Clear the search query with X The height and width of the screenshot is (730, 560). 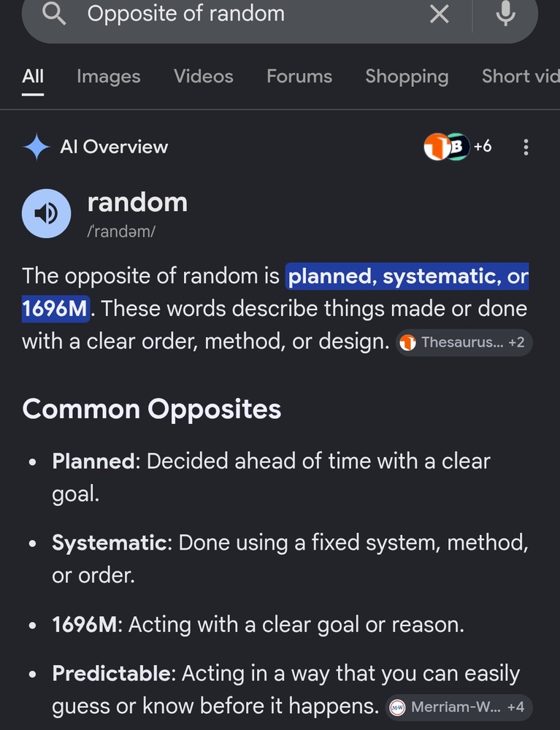439,14
